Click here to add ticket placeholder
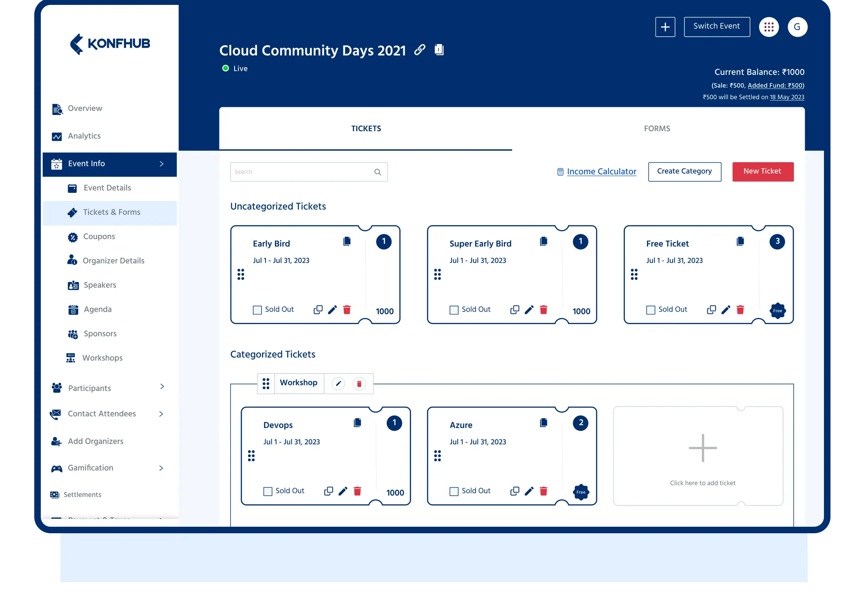Viewport: 868px width, 605px height. click(698, 456)
